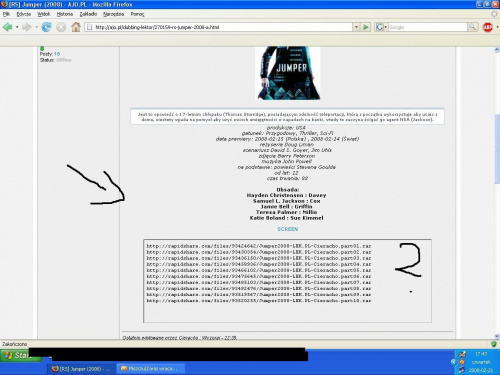Open the back button history dropdown arrow

point(17,27)
